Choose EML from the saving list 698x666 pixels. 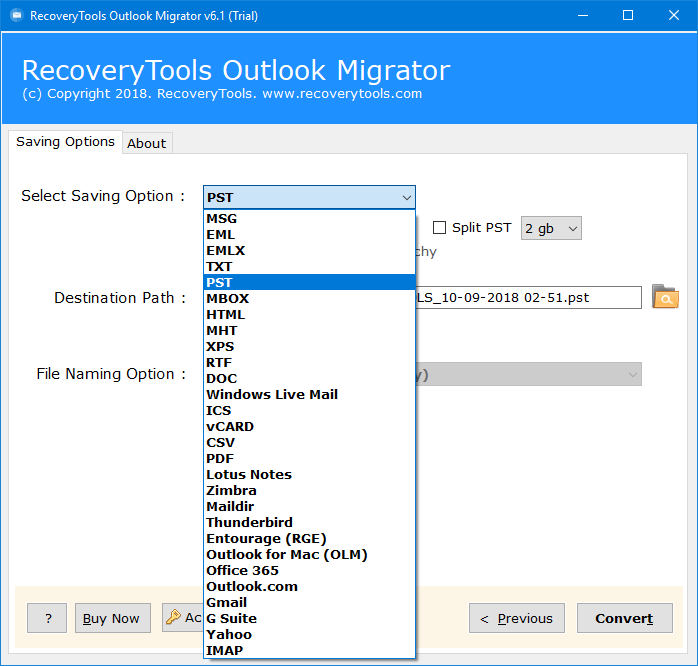point(309,235)
